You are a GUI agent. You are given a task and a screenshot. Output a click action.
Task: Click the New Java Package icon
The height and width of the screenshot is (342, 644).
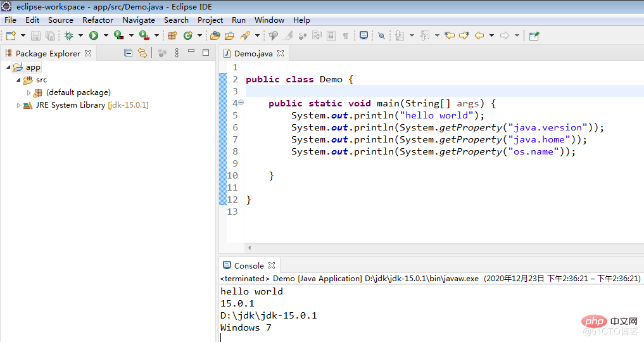172,35
